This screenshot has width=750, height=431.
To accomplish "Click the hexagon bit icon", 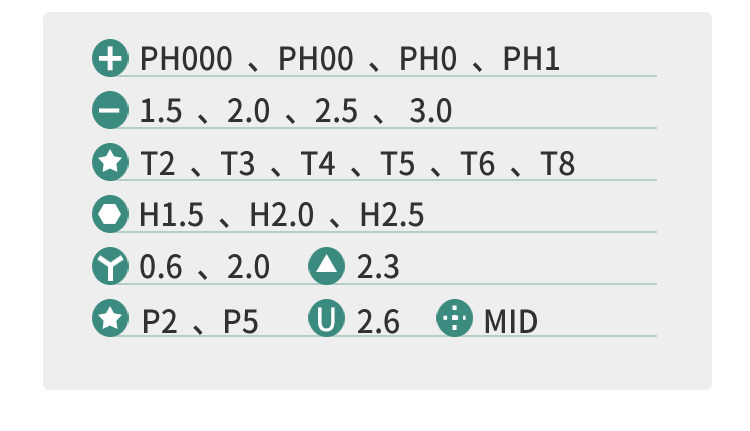I will [x=110, y=215].
